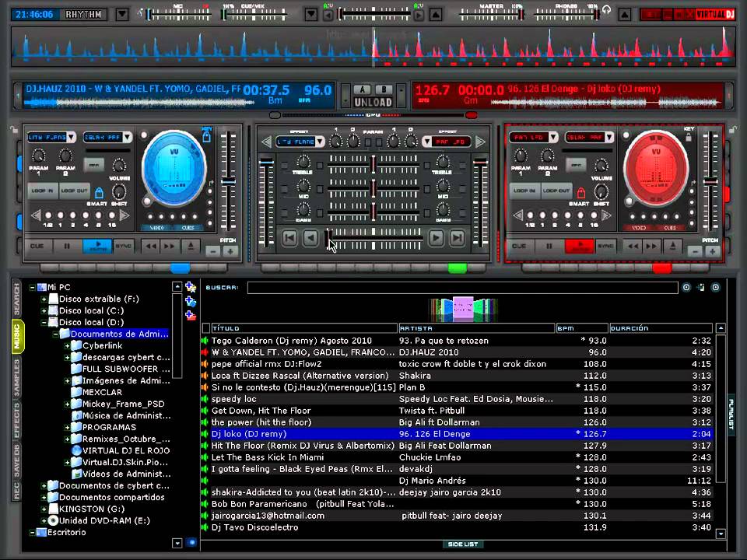Click the rightmost round icon beside search
The width and height of the screenshot is (747, 560).
(x=716, y=287)
